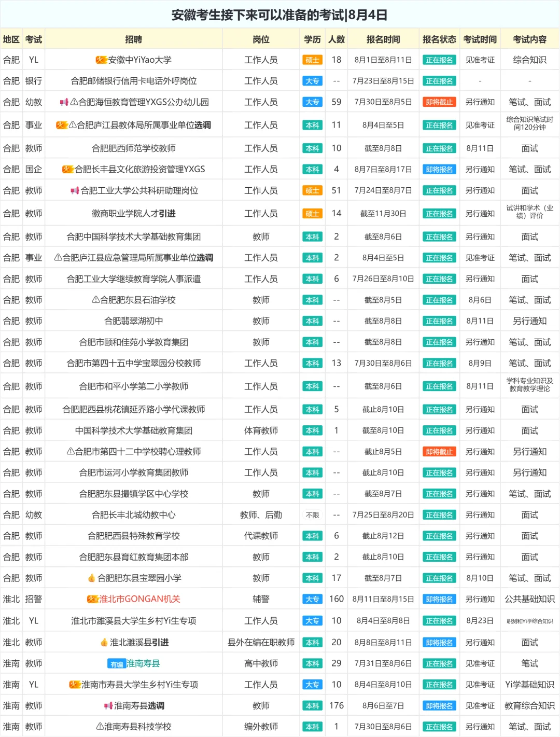
Task: Click 县外在编在职教师 position cell
Action: click(261, 643)
